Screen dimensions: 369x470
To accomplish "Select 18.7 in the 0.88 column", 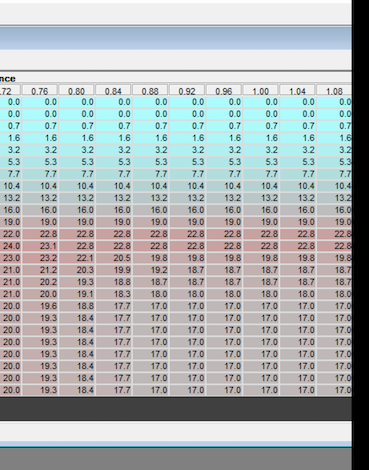I will 151,282.
